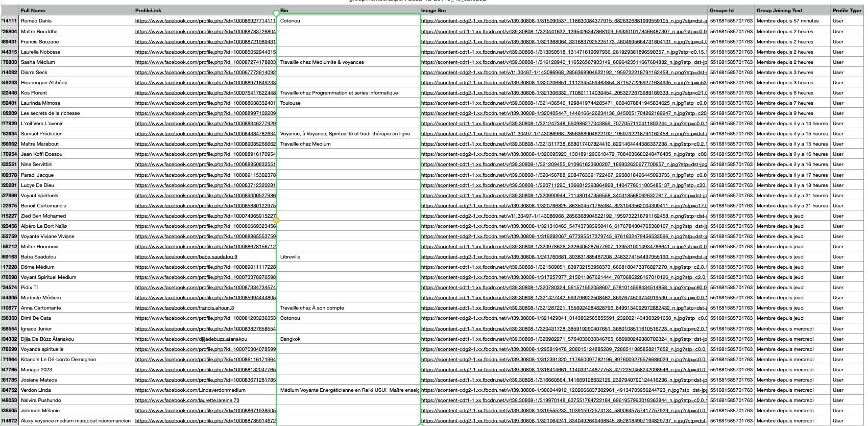Open Zied Ben Mohamed's image source link

pos(564,216)
